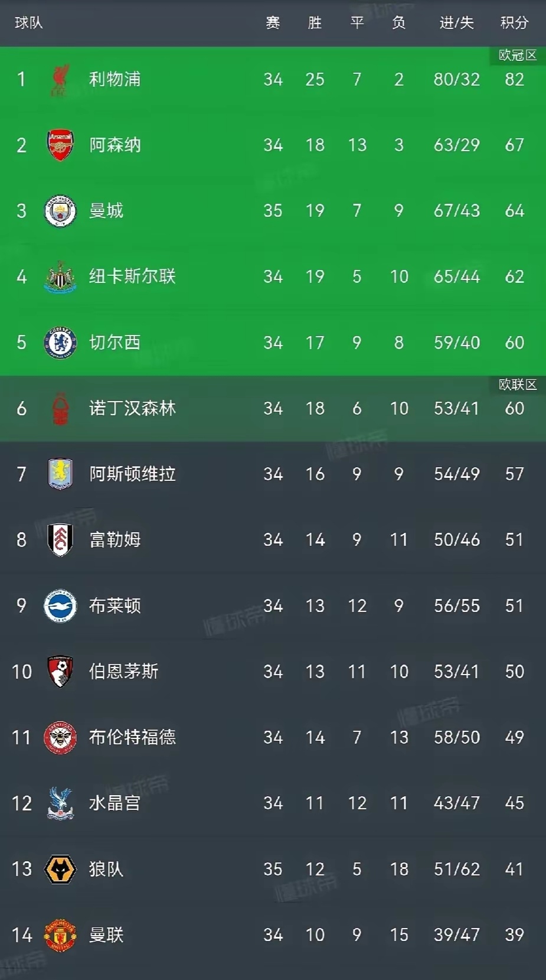This screenshot has width=546, height=980.
Task: Click the Chelsea club logo
Action: [x=60, y=343]
